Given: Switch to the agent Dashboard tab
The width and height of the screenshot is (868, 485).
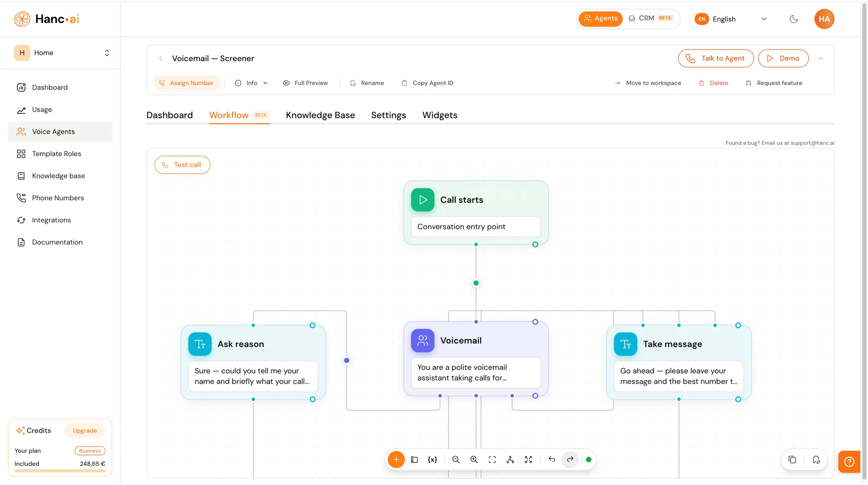Looking at the screenshot, I should 169,115.
